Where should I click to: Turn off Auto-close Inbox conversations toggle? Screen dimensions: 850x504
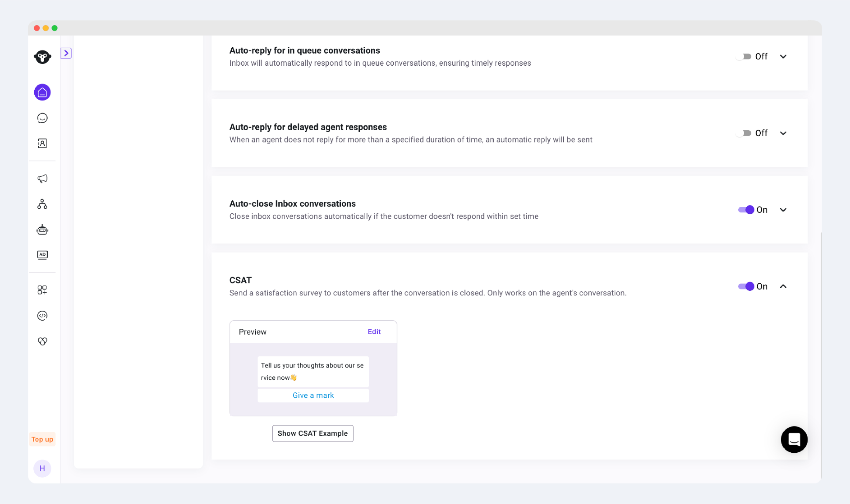[746, 210]
